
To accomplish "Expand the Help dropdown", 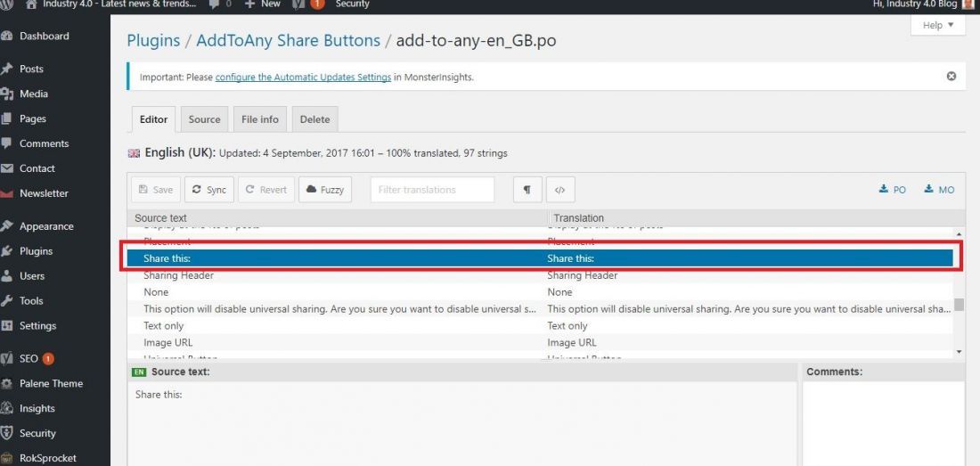I will point(938,25).
